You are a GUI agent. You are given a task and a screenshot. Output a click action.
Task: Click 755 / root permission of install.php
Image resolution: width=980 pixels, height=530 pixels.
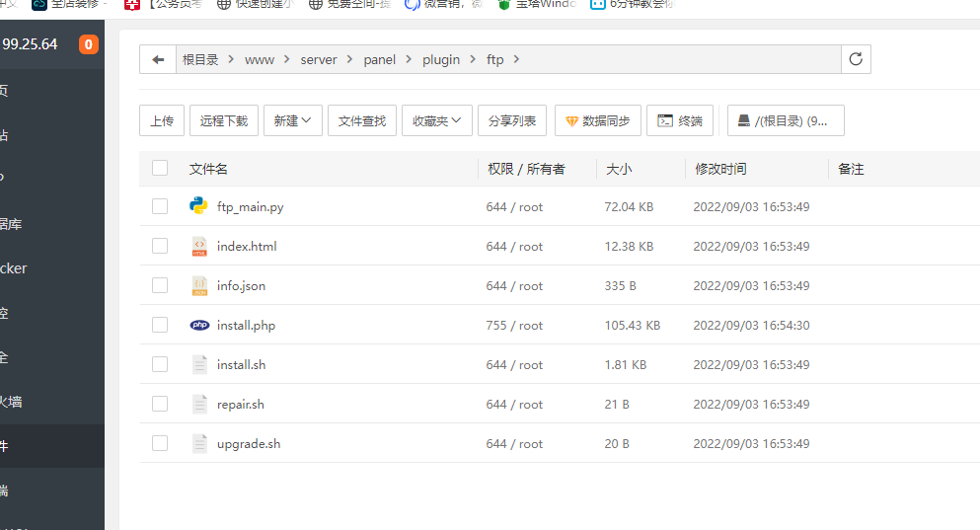(514, 325)
